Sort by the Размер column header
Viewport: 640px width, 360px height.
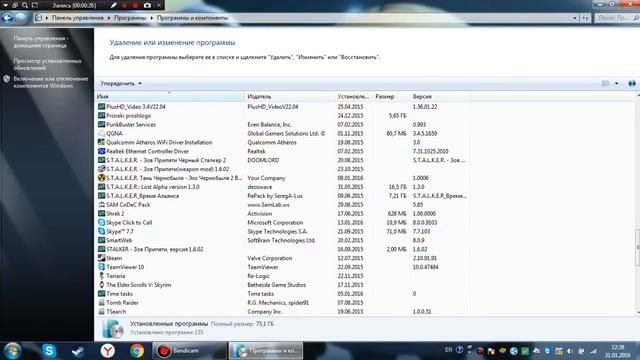(x=391, y=97)
